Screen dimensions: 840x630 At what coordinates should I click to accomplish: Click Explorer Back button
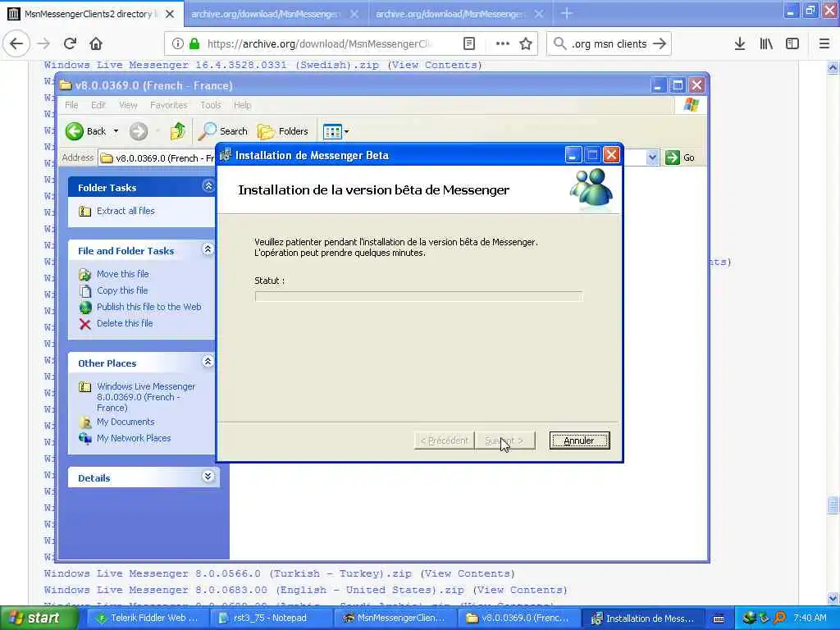point(85,131)
